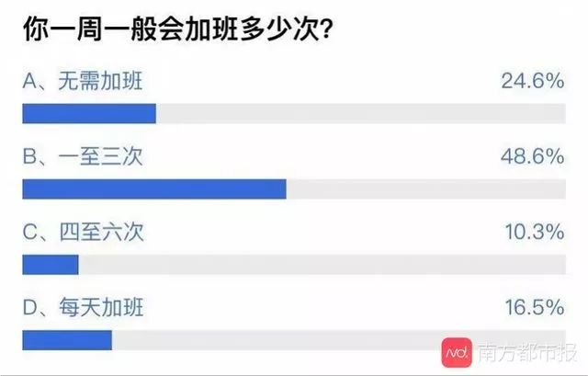This screenshot has height=376, width=588.
Task: Click the 24.6% result value
Action: point(531,81)
